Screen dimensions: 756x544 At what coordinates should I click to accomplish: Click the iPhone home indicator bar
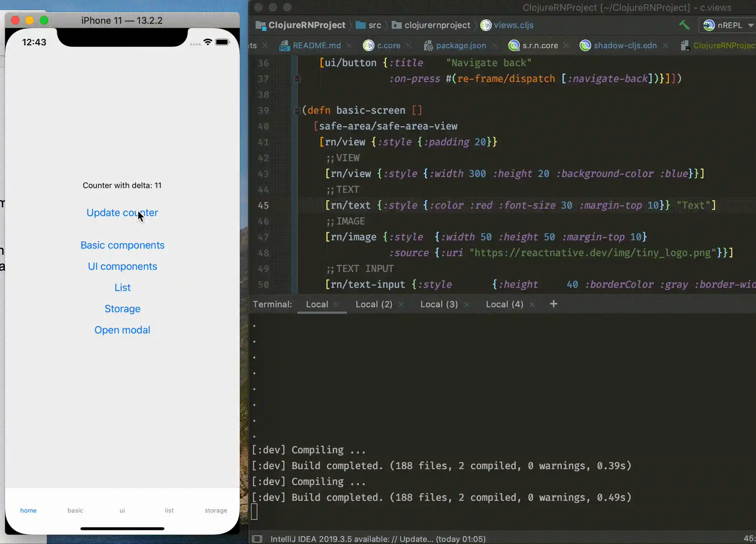122,529
